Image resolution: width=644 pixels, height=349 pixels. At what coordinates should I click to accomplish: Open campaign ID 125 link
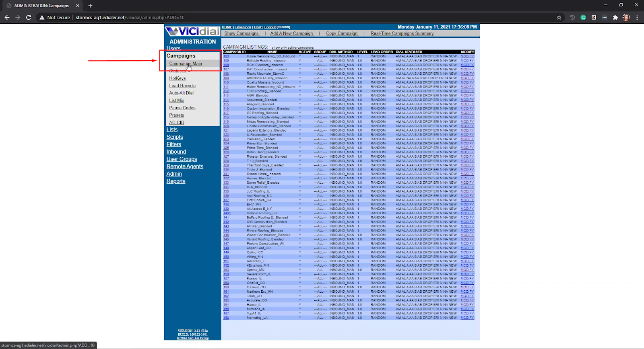click(226, 148)
